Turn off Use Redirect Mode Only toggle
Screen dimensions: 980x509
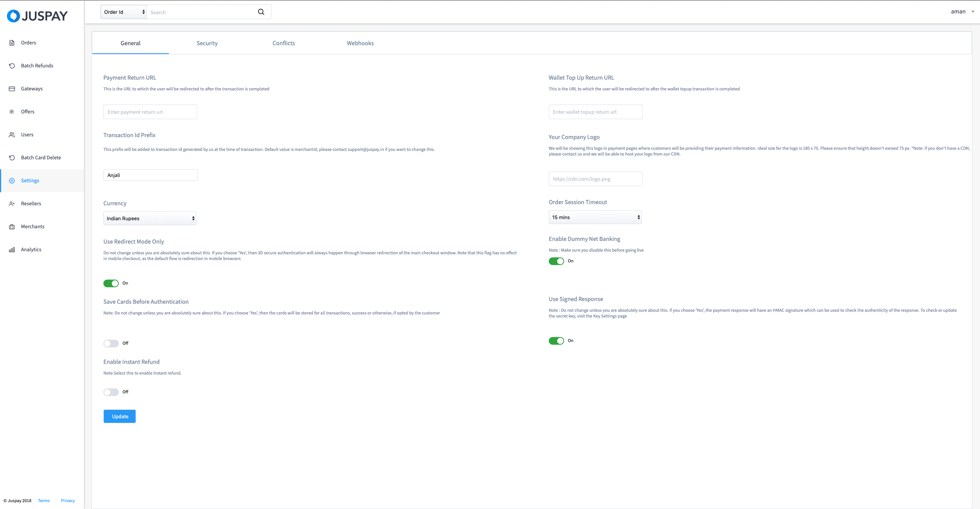click(111, 283)
